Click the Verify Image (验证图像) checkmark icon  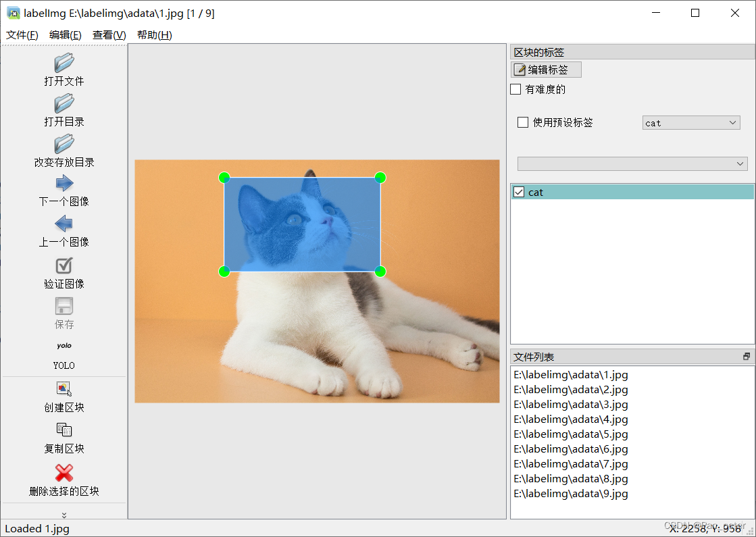click(x=64, y=265)
